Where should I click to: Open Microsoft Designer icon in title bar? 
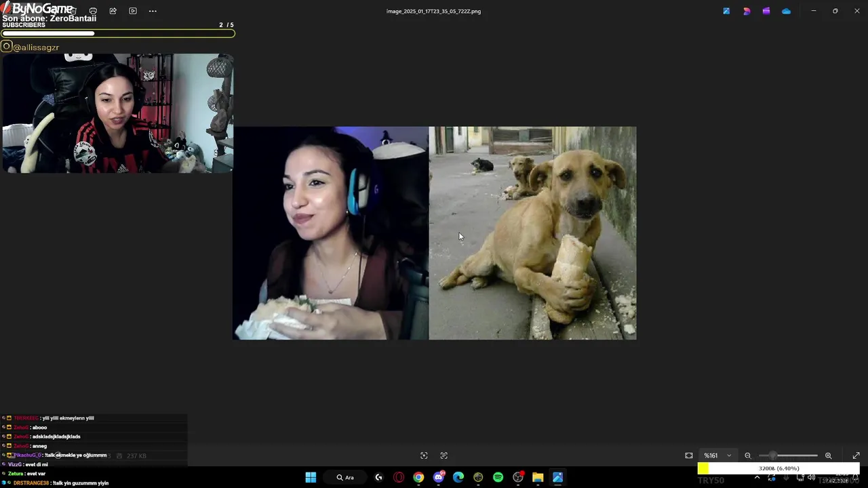click(747, 11)
